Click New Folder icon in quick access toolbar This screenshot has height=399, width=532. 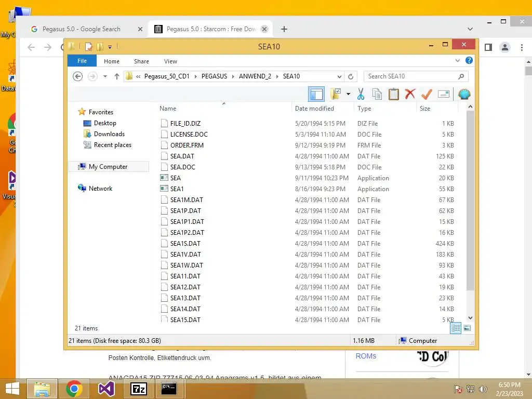tap(100, 46)
